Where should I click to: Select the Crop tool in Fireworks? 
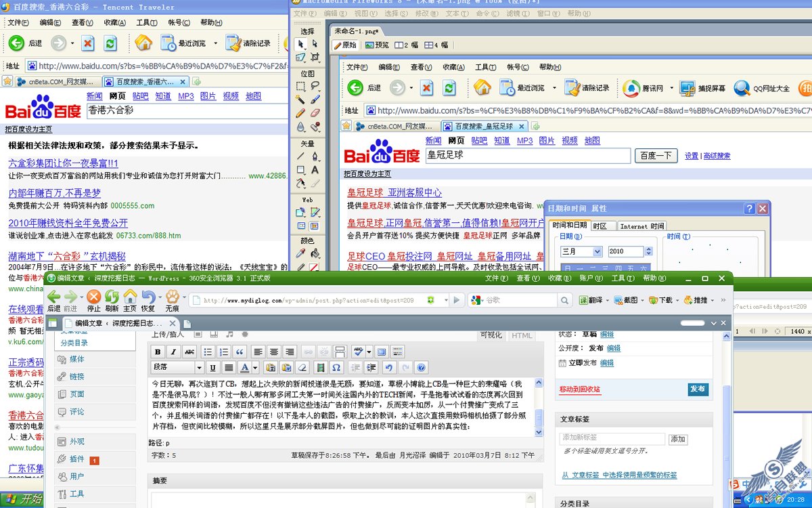coord(315,58)
